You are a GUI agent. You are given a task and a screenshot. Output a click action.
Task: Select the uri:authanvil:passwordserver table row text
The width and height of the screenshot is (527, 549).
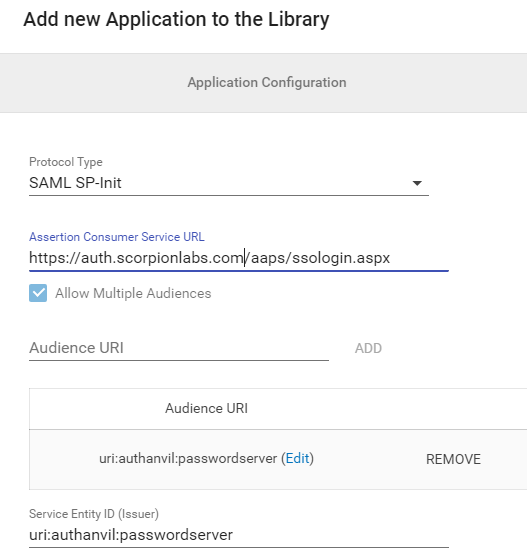tap(188, 458)
